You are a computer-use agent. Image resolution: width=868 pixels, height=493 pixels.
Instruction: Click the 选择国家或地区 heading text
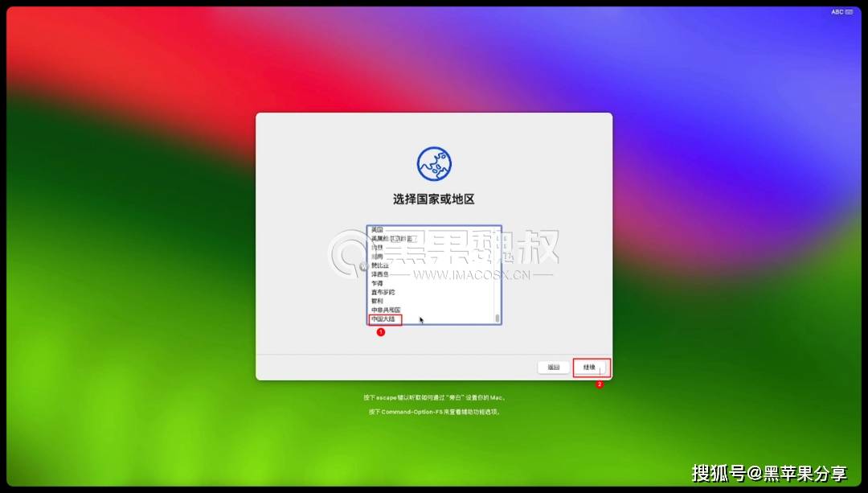(x=434, y=199)
